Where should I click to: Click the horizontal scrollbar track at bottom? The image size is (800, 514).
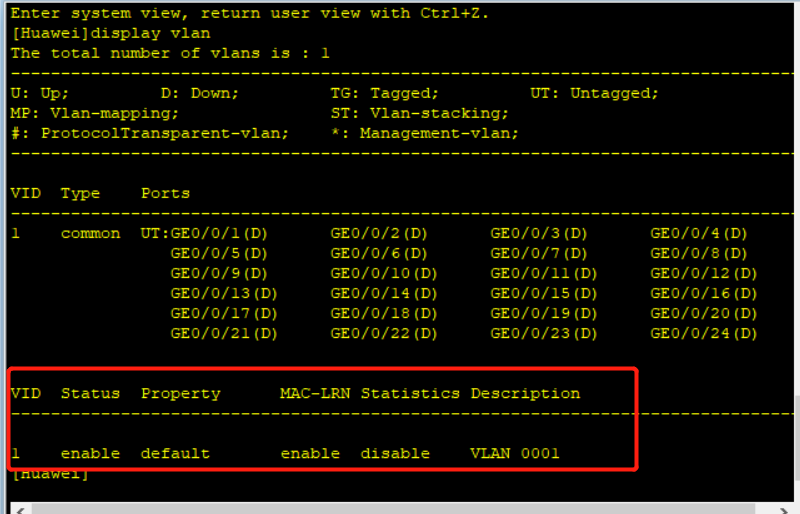click(400, 507)
